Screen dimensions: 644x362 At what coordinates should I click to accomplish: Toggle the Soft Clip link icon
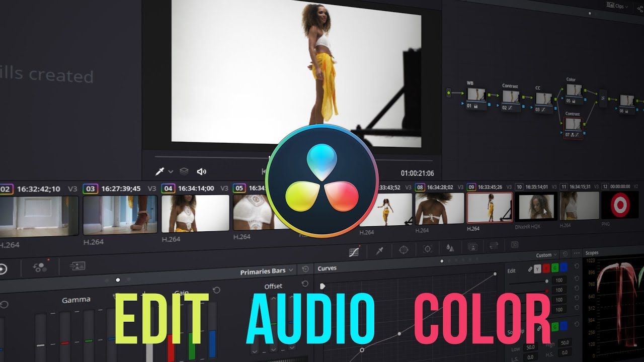[539, 328]
